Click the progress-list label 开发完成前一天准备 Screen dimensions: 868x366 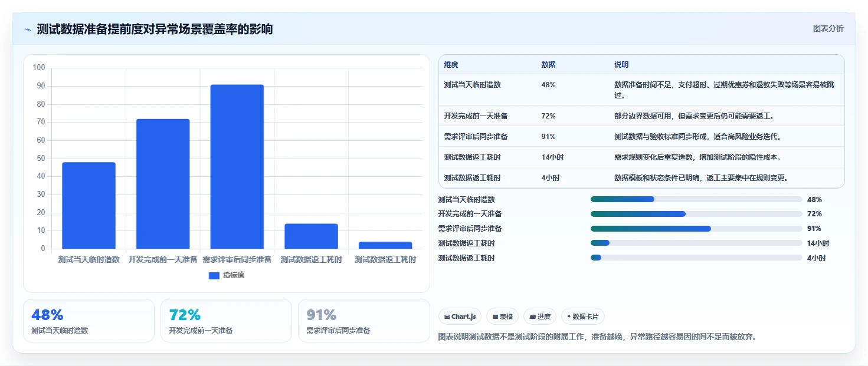[470, 214]
